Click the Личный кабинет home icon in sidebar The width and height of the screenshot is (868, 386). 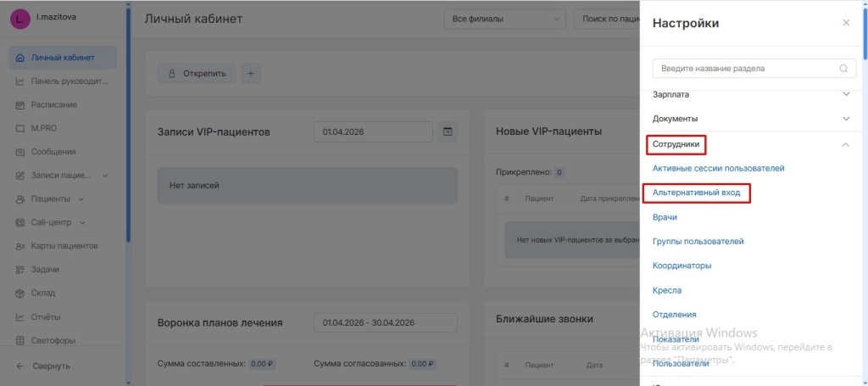pyautogui.click(x=20, y=59)
